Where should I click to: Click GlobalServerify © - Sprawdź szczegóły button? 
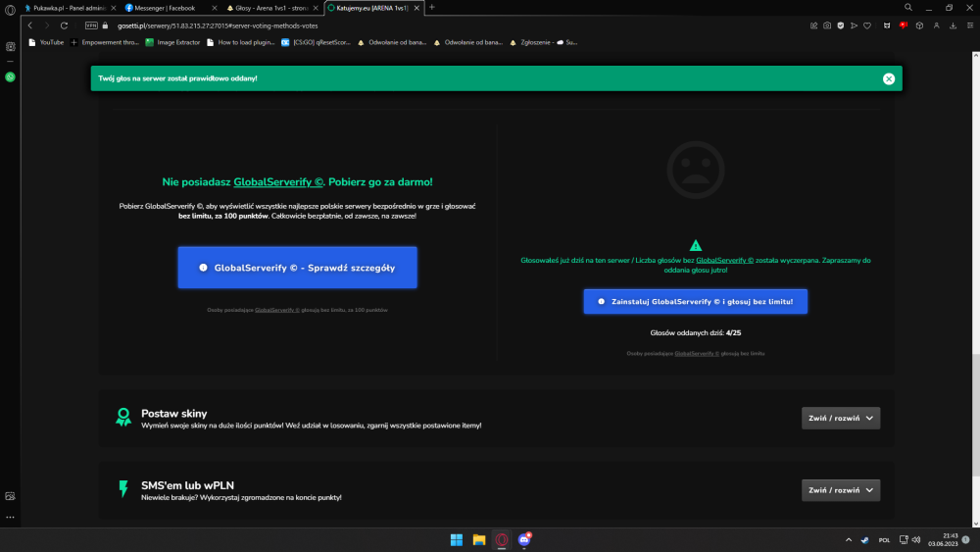[x=298, y=268]
